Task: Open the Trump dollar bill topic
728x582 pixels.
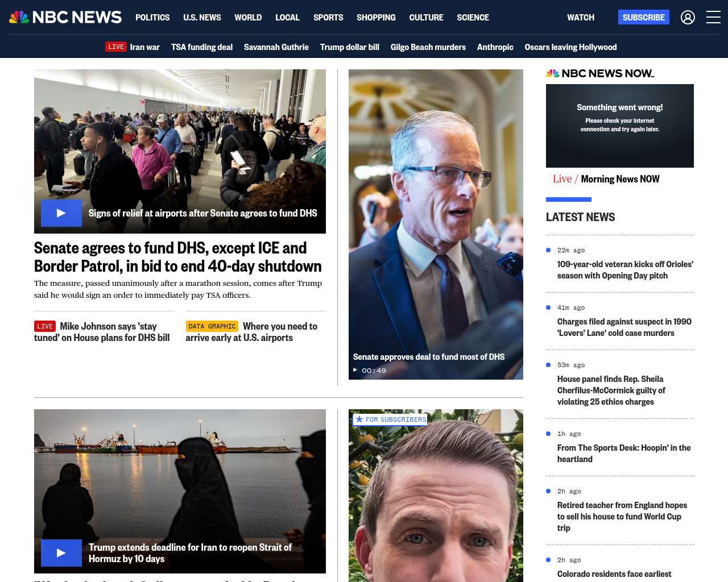Action: [350, 47]
